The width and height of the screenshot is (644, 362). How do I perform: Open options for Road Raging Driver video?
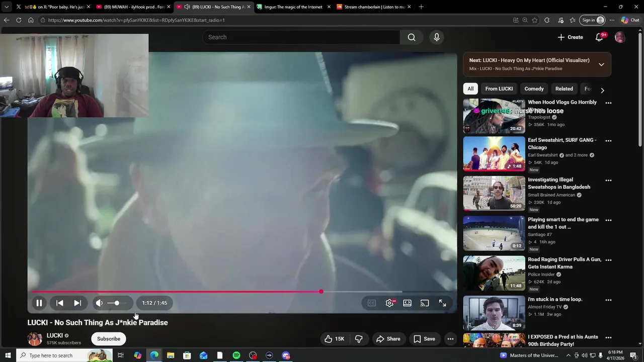coord(608,260)
